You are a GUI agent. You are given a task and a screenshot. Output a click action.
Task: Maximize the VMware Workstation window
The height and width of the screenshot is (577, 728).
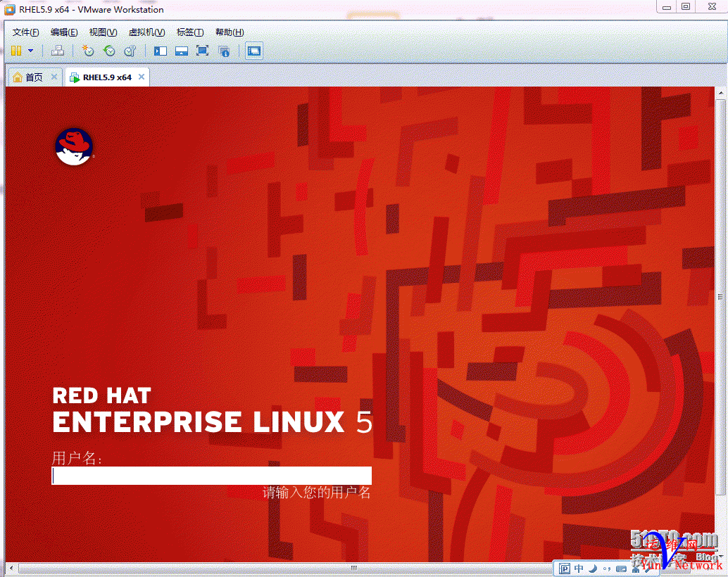point(686,7)
